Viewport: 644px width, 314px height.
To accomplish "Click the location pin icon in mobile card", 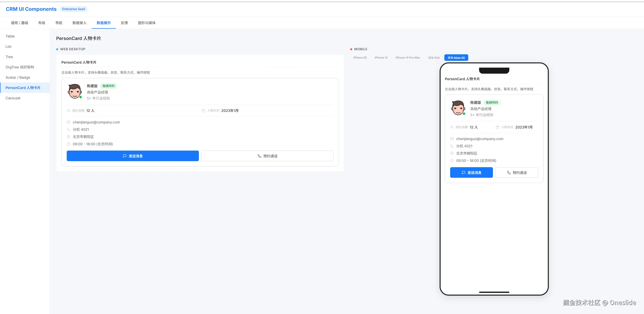I will (452, 153).
